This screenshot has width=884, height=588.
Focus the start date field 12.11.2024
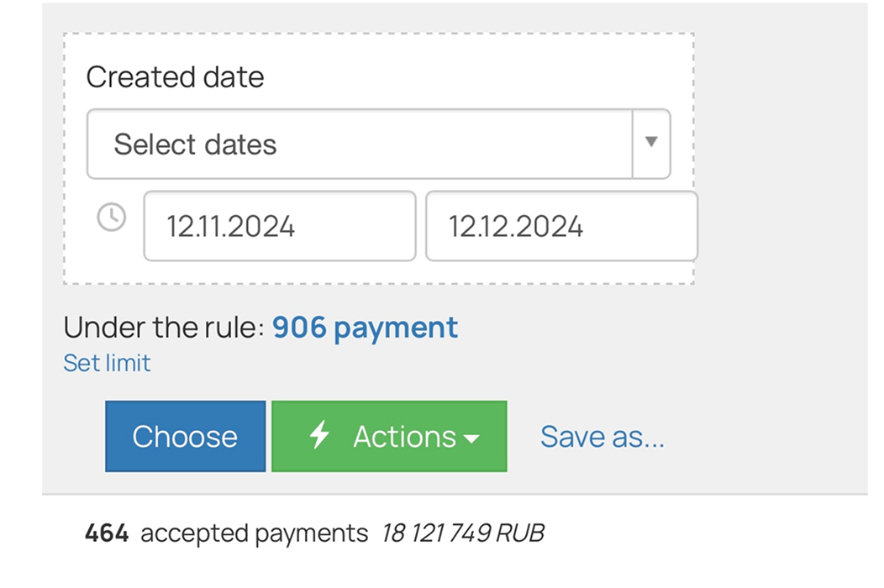(x=279, y=226)
